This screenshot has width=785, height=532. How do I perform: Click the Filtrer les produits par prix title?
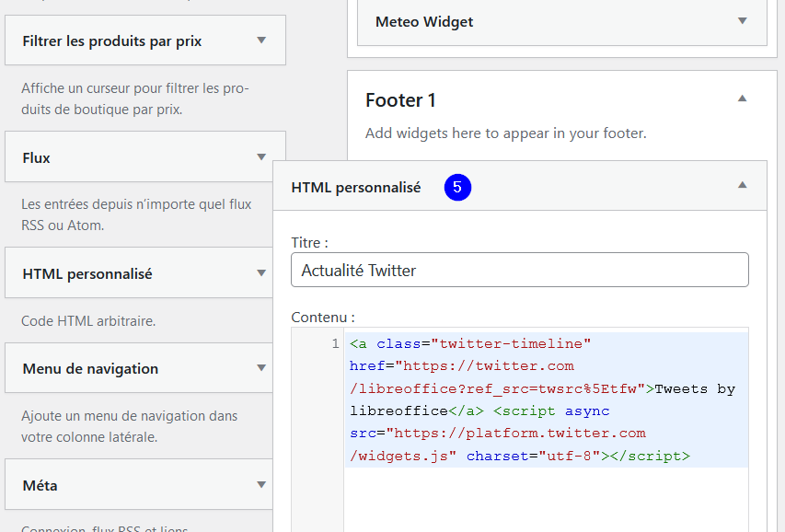point(111,41)
